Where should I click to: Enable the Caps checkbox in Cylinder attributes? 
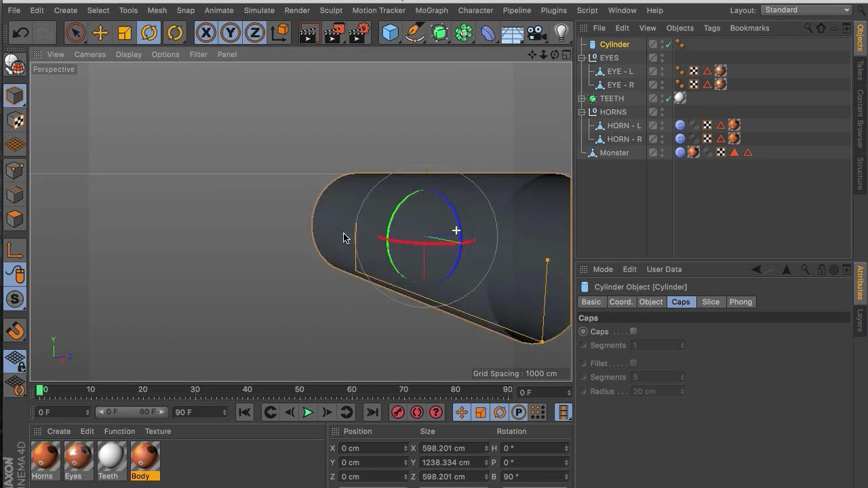coord(633,331)
